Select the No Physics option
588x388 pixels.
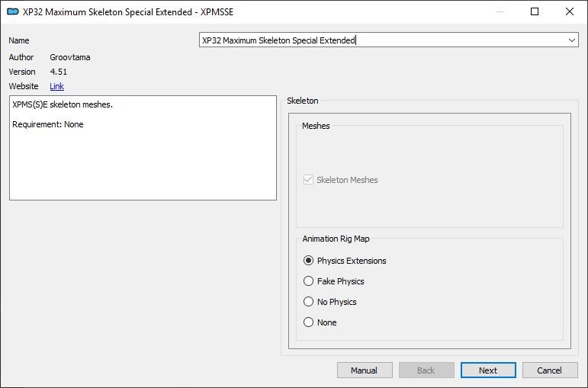click(330, 302)
